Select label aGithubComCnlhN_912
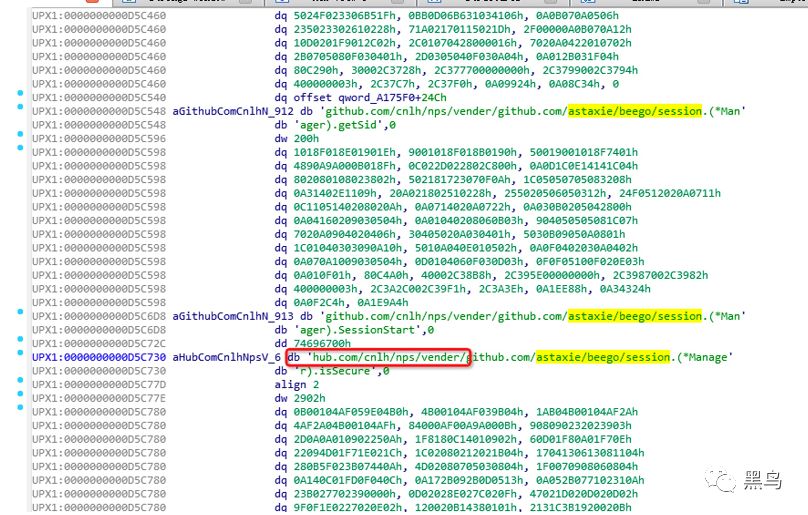This screenshot has height=515, width=808. pyautogui.click(x=232, y=111)
